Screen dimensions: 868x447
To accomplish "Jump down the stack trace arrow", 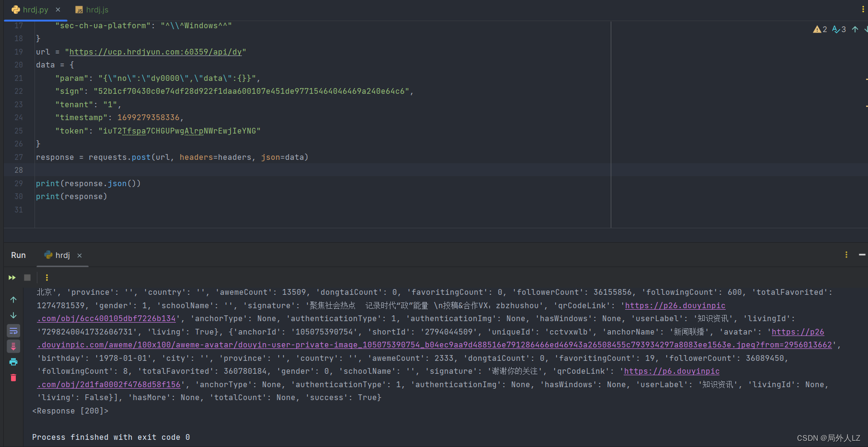I will 13,315.
